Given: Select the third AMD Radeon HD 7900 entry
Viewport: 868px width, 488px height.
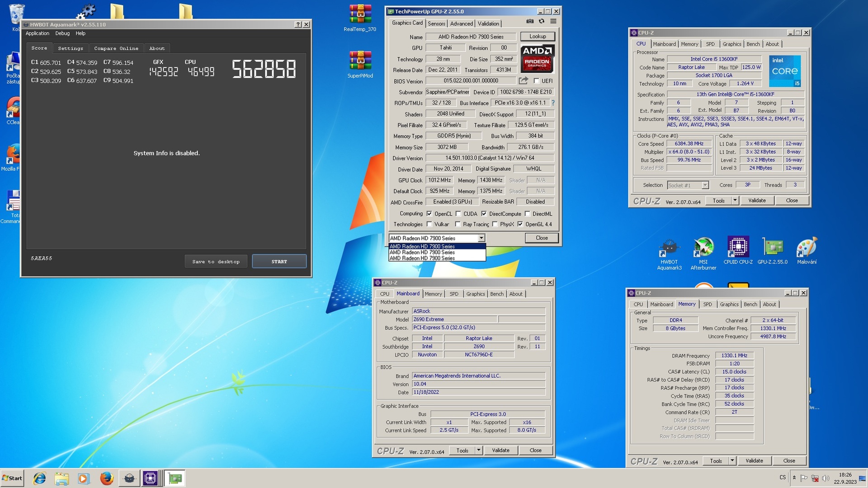Looking at the screenshot, I should (437, 258).
